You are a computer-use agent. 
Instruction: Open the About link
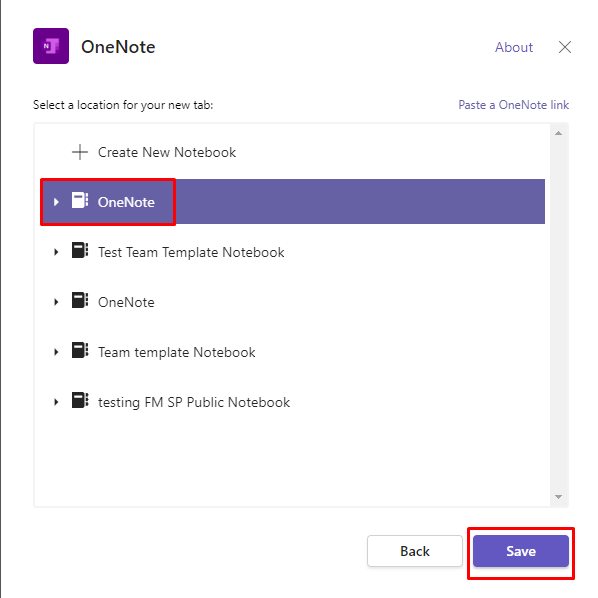point(514,47)
